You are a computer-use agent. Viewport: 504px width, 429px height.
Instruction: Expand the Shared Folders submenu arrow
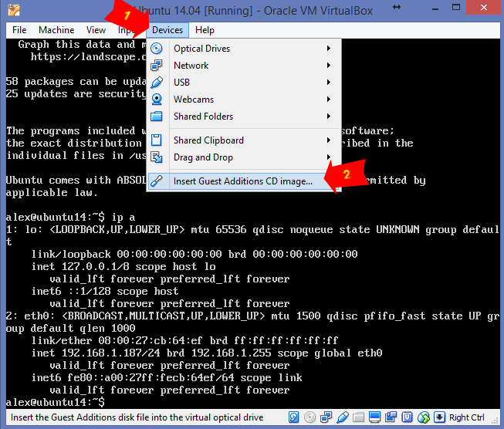pyautogui.click(x=329, y=117)
